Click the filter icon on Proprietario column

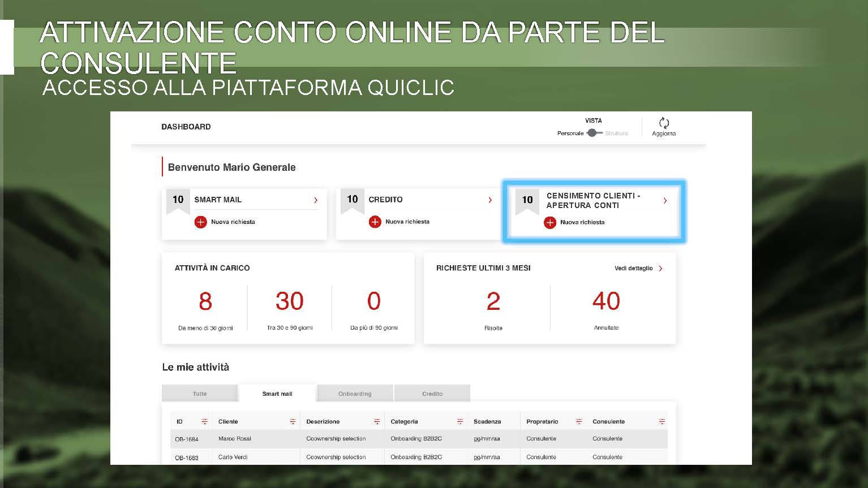579,422
